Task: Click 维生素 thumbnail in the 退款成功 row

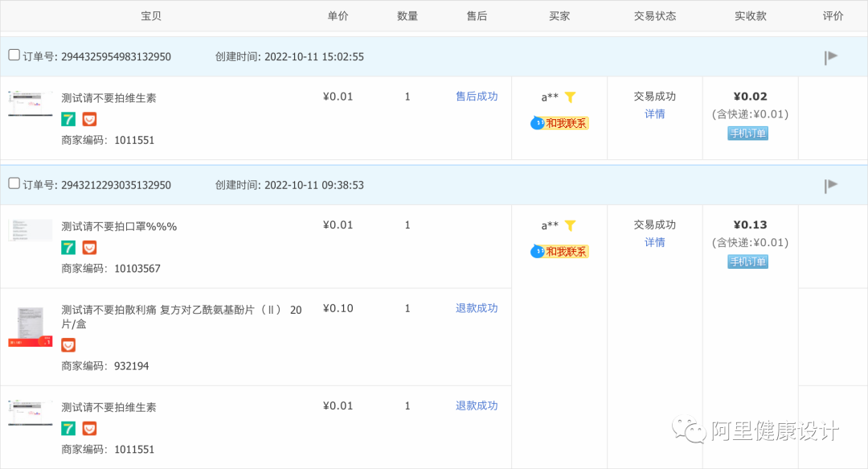Action: click(31, 413)
